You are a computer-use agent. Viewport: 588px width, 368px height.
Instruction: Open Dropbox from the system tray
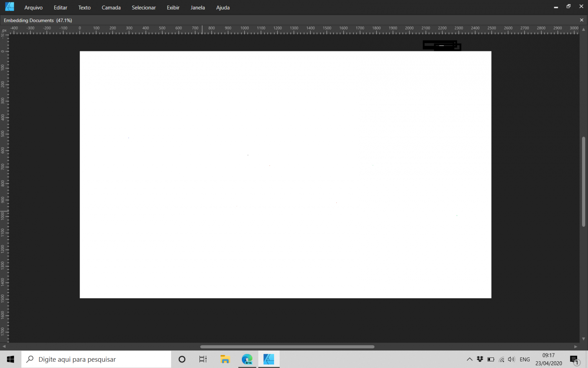tap(480, 359)
